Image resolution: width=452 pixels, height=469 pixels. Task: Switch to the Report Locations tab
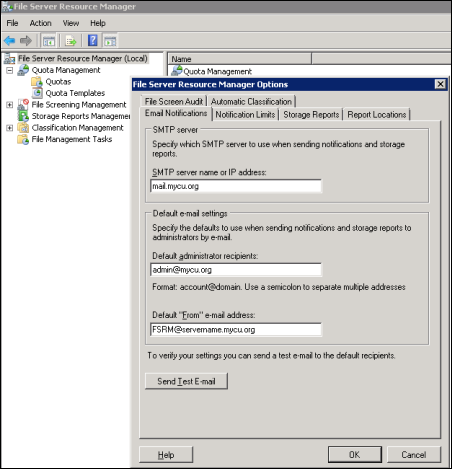tap(377, 114)
